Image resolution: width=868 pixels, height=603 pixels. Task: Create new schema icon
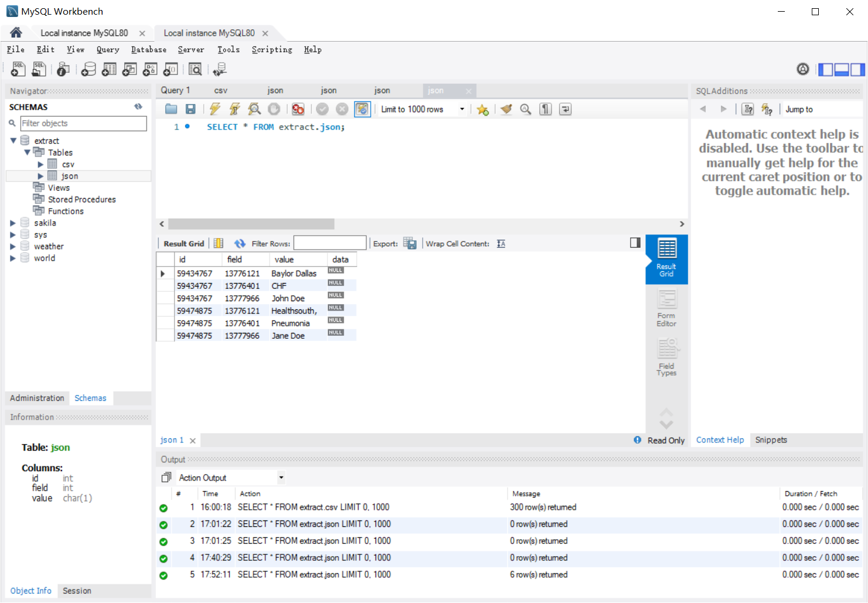pyautogui.click(x=88, y=69)
